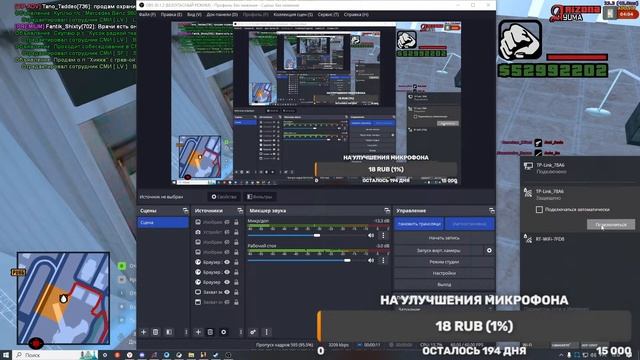Viewport: 640px width, 360px height.
Task: Open source Свойства button
Action: click(224, 197)
